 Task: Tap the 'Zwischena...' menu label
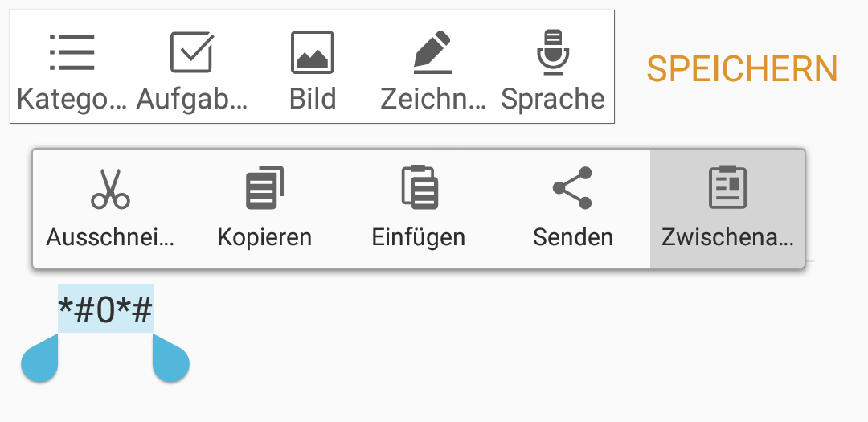tap(727, 238)
